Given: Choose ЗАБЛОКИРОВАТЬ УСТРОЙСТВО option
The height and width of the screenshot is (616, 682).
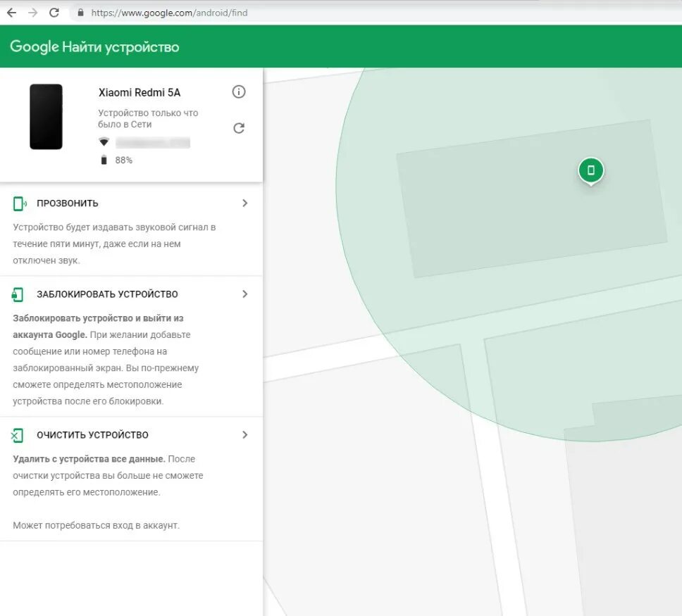Looking at the screenshot, I should [107, 294].
